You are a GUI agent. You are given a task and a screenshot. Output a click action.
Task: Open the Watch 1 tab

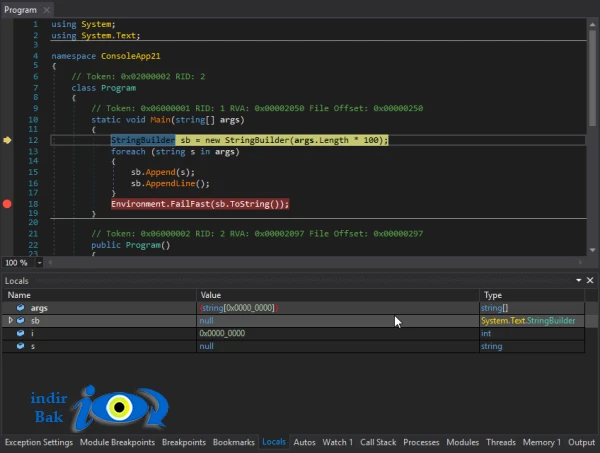click(x=338, y=442)
